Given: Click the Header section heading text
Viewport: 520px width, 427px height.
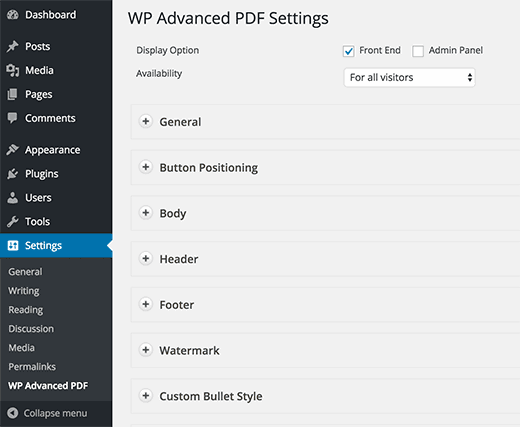Looking at the screenshot, I should point(179,259).
